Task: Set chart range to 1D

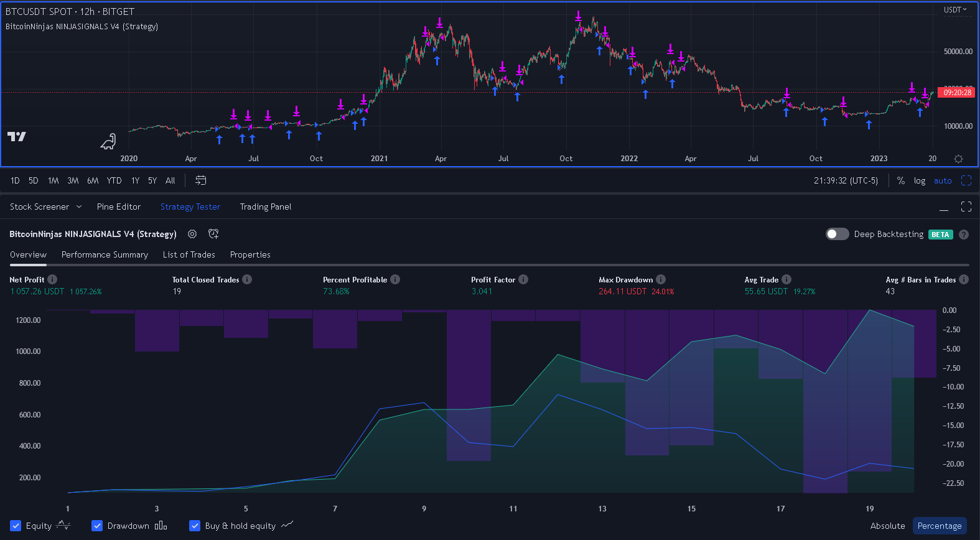Action: (x=15, y=180)
